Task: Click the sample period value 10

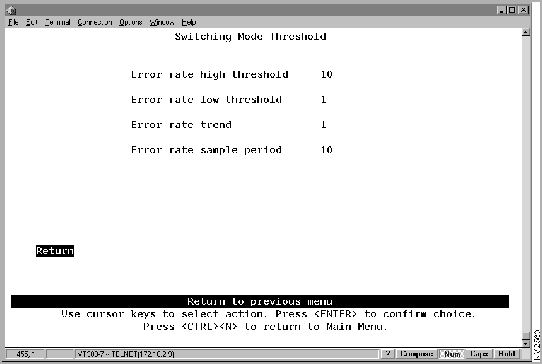Action: (327, 150)
